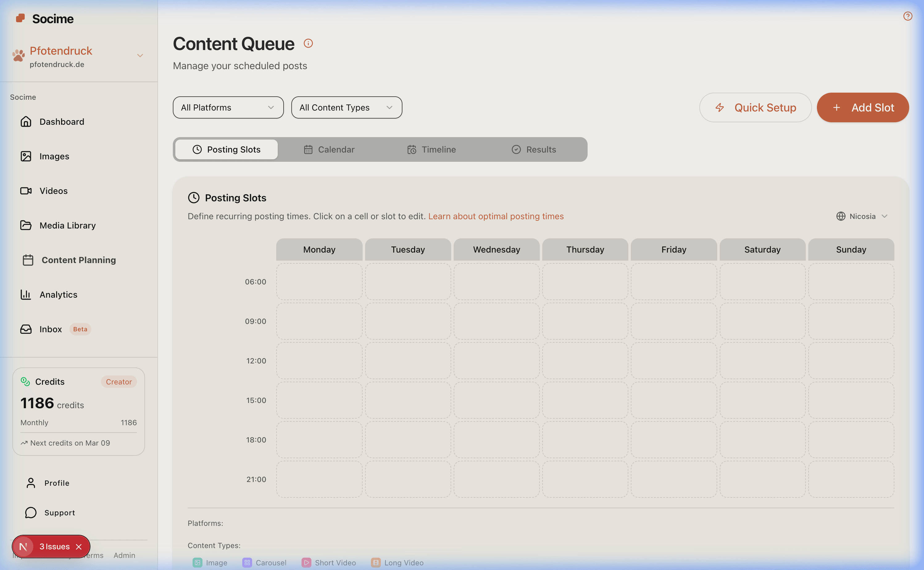Switch to the Results tab
The width and height of the screenshot is (924, 570).
coord(534,149)
